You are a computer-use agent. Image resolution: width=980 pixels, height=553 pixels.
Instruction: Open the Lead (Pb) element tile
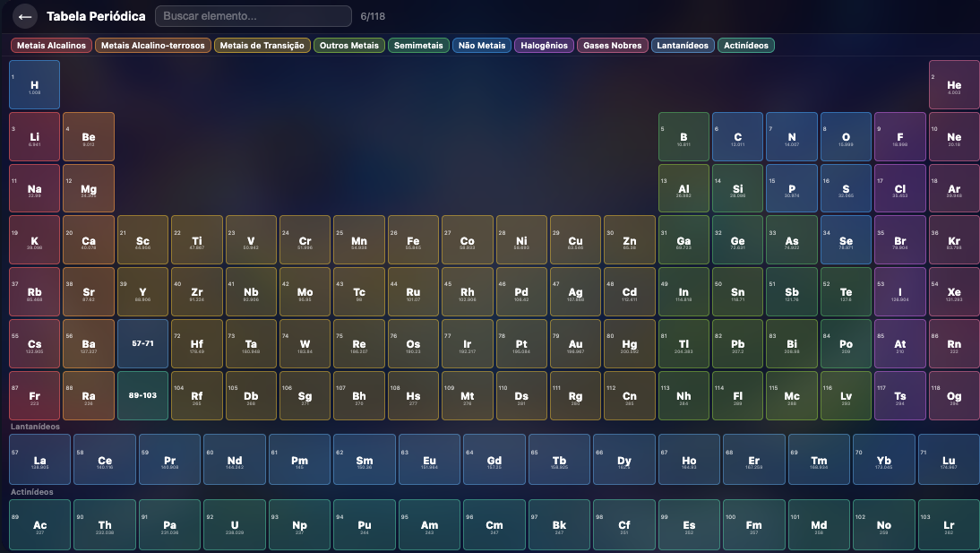(x=737, y=344)
